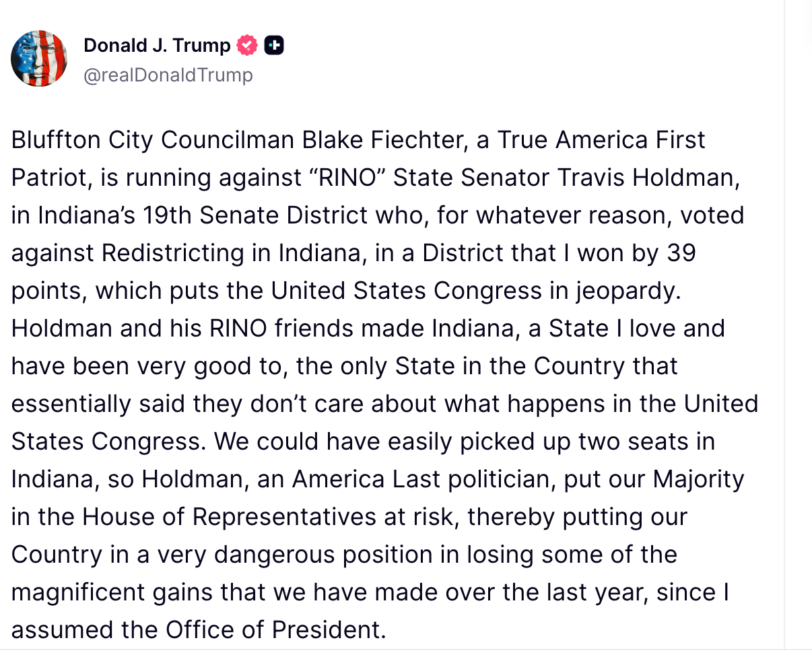Click the words "Travis Holdman" in the post
This screenshot has width=812, height=661.
point(648,178)
